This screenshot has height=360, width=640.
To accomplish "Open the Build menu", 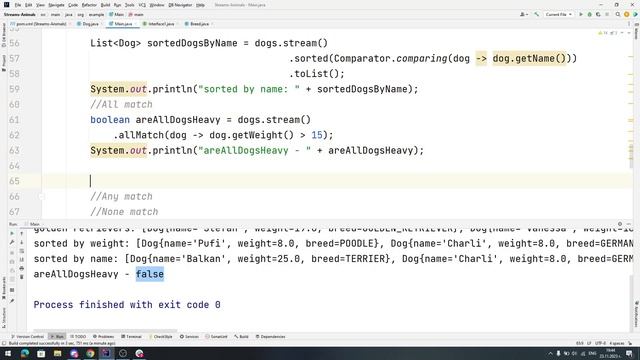I will coord(105,5).
